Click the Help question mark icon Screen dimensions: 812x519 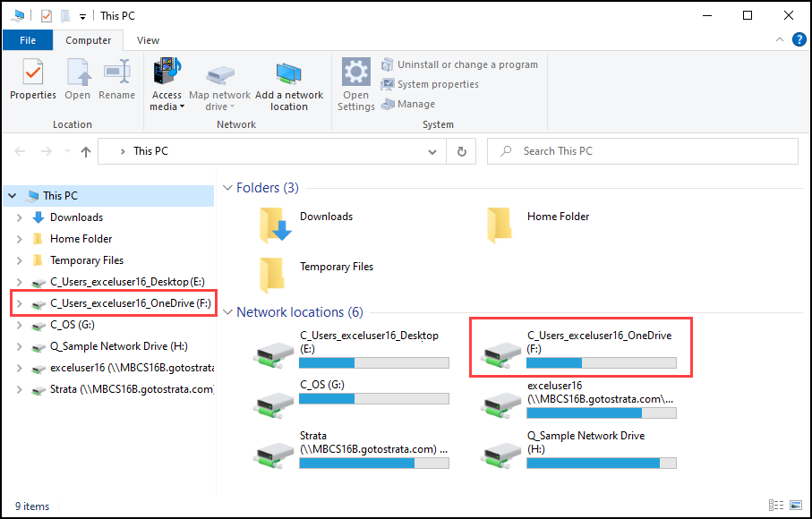coord(799,40)
